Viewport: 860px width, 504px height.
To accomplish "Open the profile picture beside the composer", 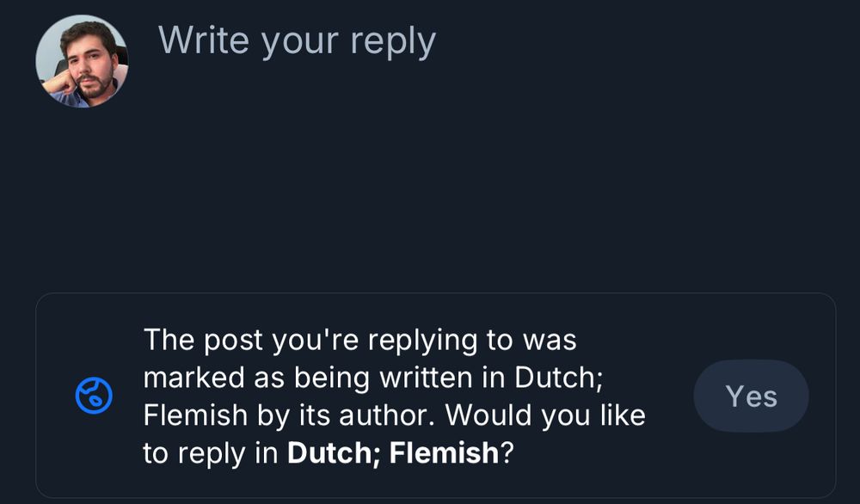I will tap(82, 62).
